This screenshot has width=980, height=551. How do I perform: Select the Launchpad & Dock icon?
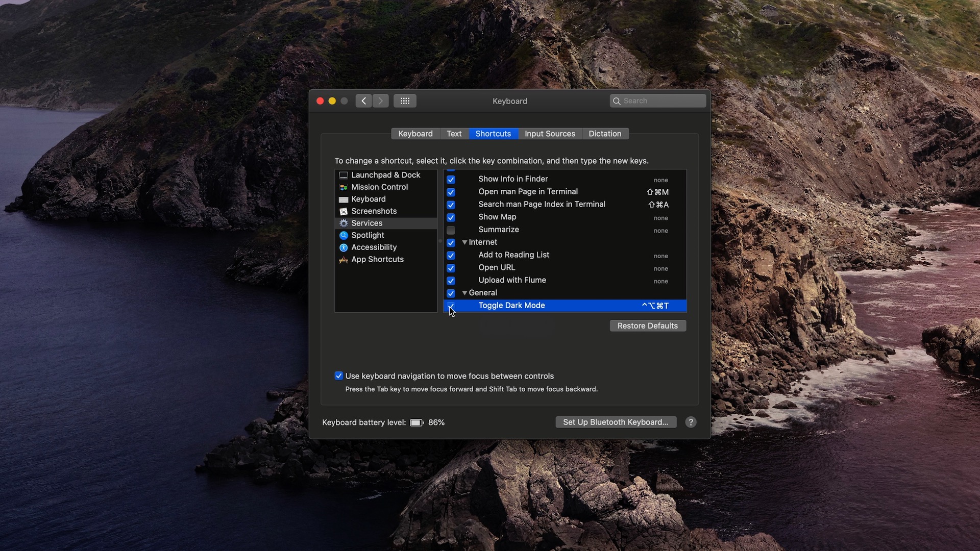(x=343, y=175)
